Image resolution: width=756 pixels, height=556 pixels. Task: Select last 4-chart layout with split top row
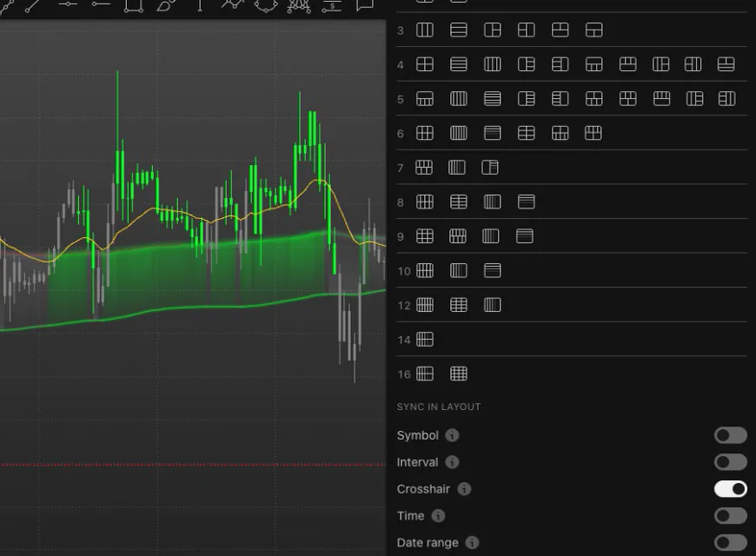pos(726,64)
